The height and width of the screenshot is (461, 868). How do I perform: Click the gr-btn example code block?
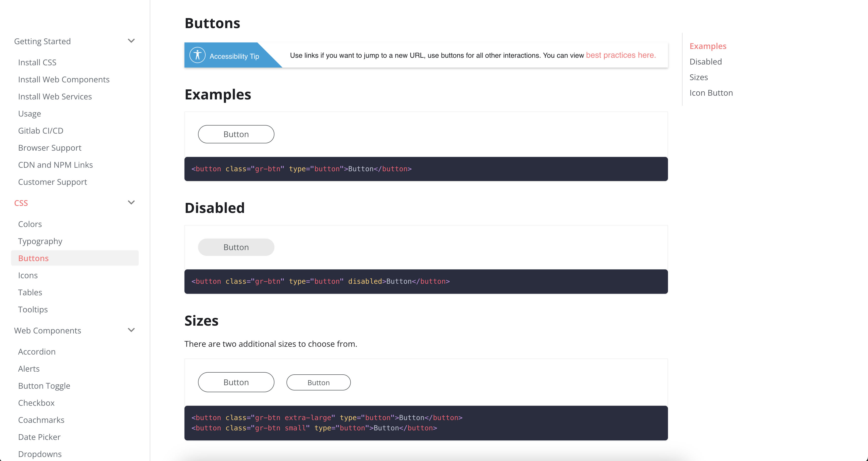point(425,169)
